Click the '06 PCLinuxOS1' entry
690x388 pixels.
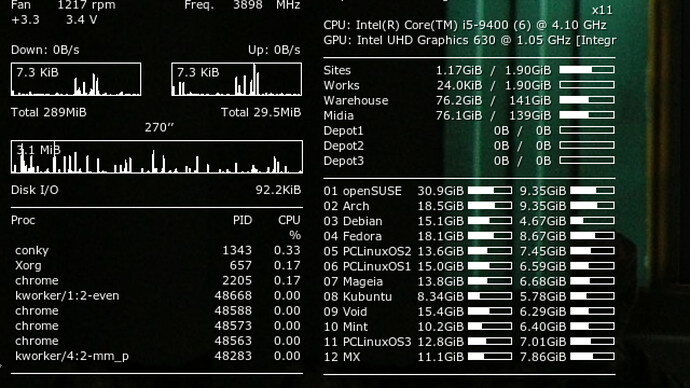tap(367, 266)
